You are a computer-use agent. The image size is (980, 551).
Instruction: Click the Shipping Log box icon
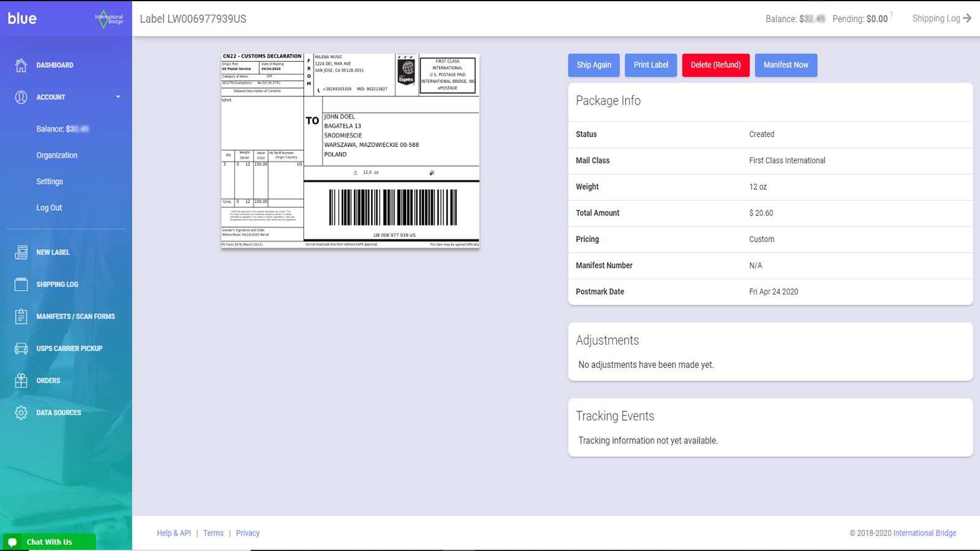pos(21,284)
